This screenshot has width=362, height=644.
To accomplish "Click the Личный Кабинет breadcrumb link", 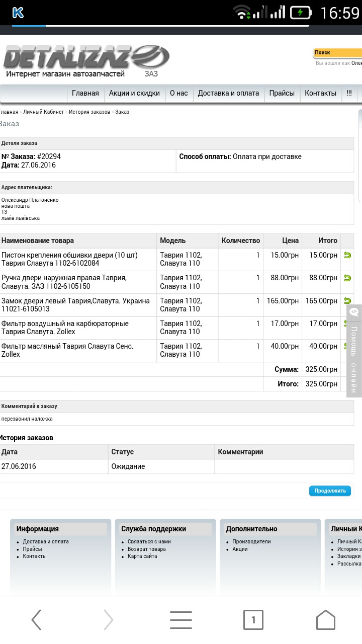I will tap(44, 112).
